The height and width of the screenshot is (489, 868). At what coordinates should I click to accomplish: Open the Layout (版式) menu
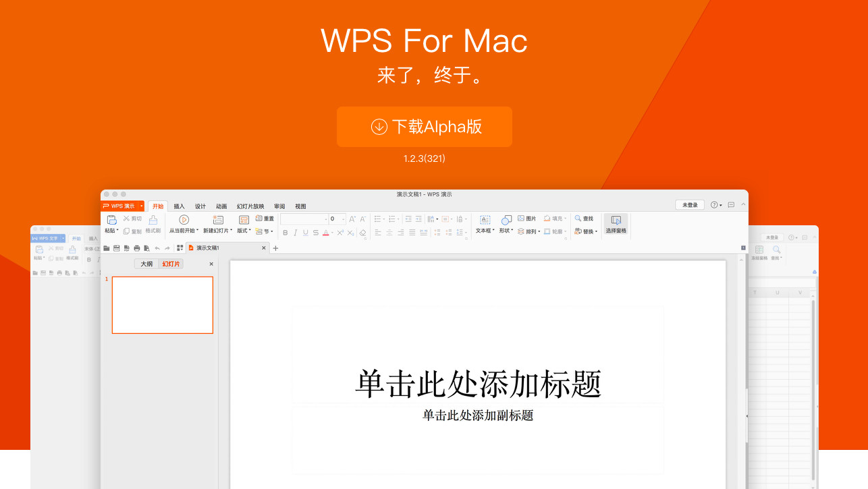pos(244,225)
